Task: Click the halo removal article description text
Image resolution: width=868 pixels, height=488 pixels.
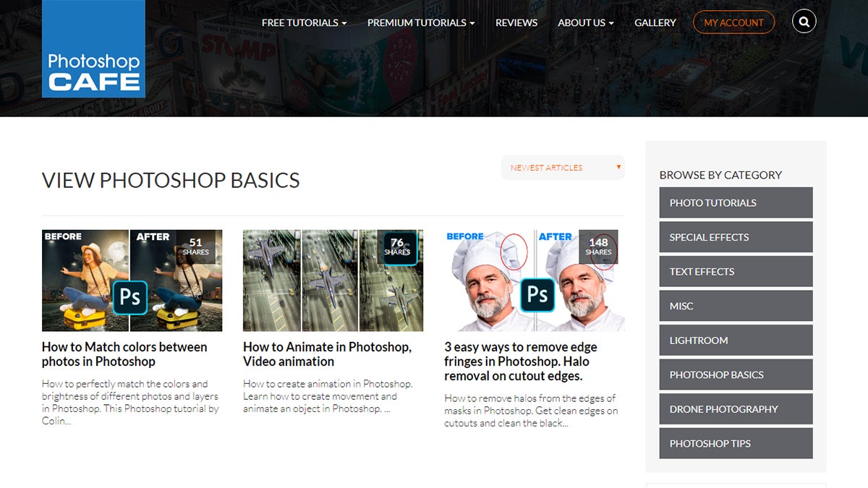Action: 531,411
